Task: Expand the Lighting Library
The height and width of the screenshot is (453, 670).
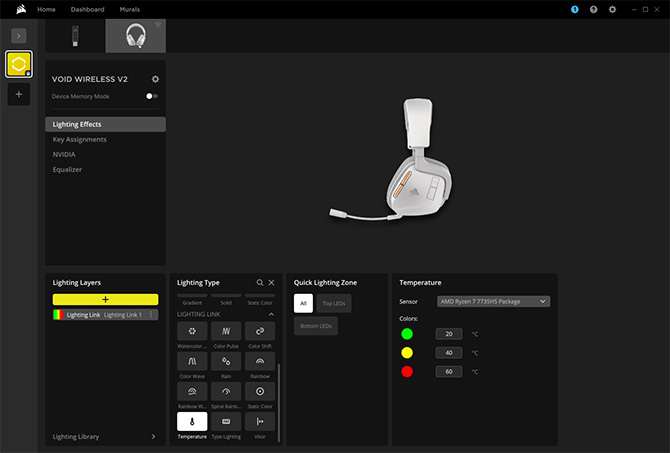Action: click(x=106, y=436)
